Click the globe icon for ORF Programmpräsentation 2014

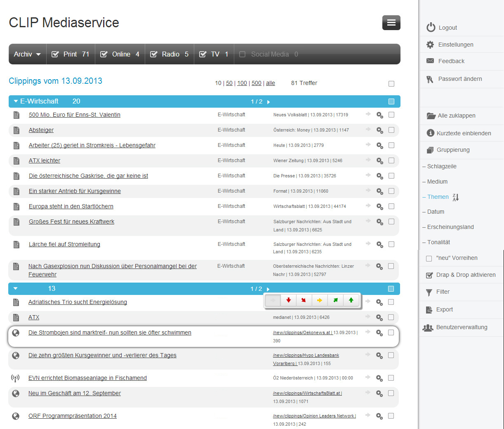point(16,416)
